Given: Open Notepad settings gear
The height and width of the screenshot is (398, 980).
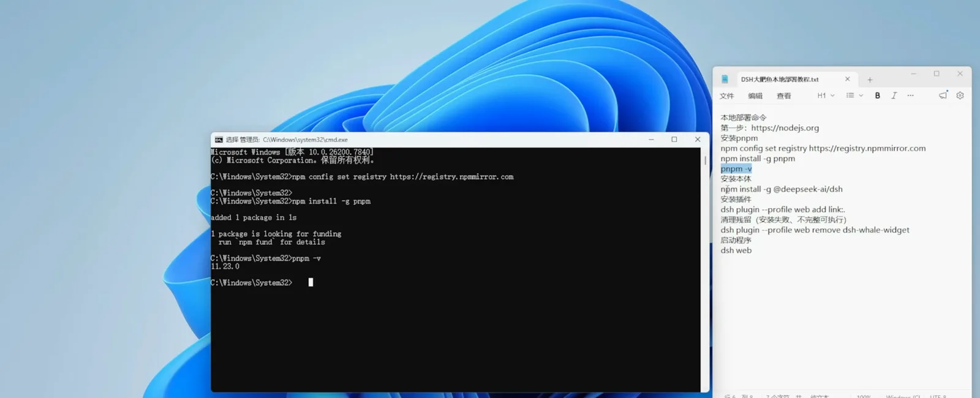Looking at the screenshot, I should pos(960,96).
